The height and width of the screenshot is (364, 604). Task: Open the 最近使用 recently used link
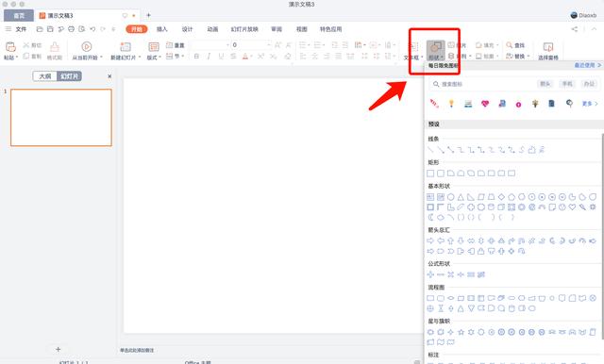coord(587,65)
